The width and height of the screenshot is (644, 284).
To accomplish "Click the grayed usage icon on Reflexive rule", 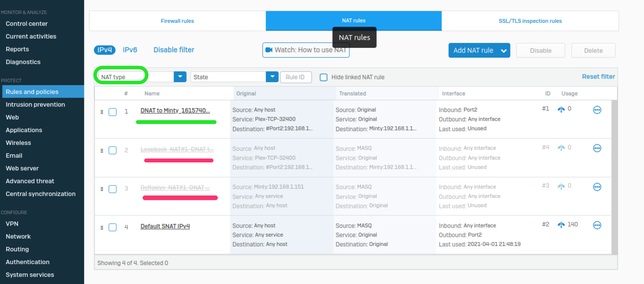I will [562, 186].
